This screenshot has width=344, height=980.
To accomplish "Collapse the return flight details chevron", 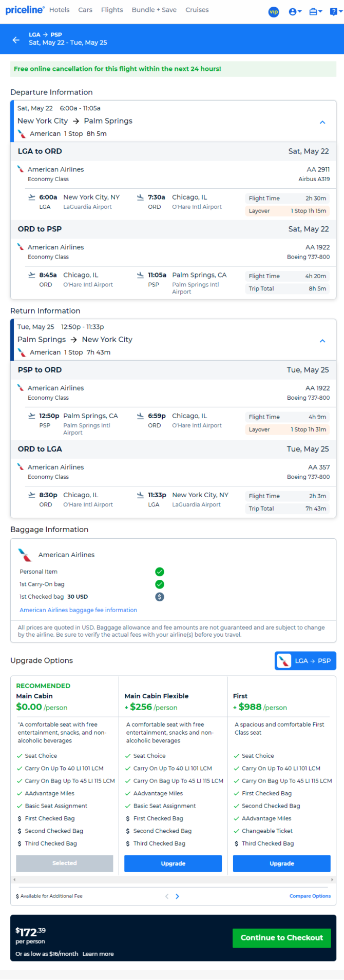I will tap(322, 341).
